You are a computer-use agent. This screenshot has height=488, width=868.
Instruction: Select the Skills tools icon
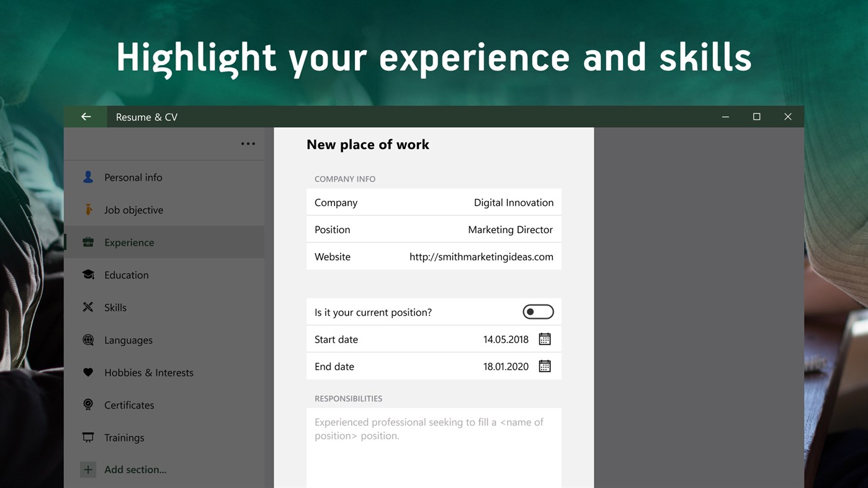click(x=87, y=307)
